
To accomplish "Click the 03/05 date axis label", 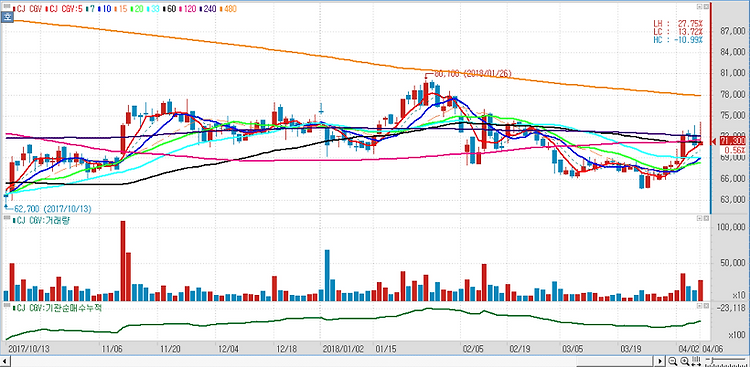I will click(x=573, y=349).
